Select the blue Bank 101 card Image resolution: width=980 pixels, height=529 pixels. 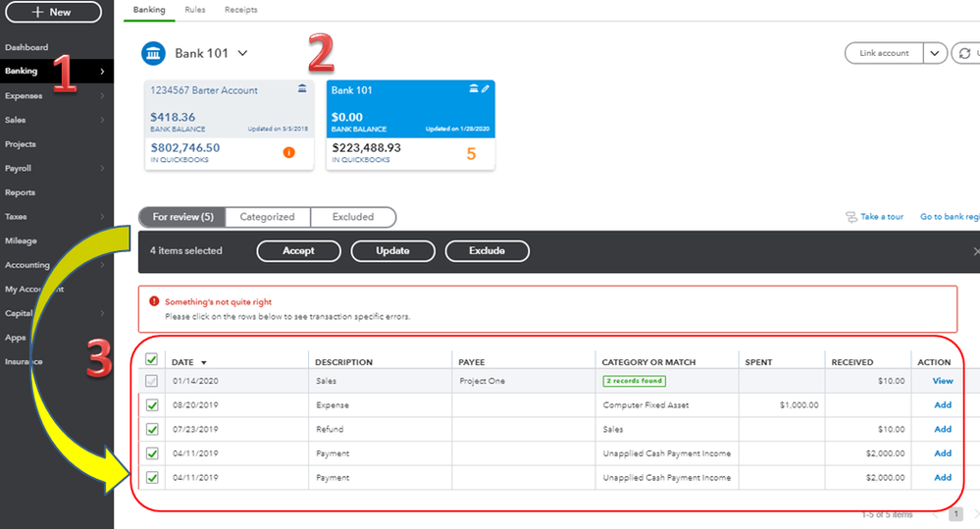pos(411,125)
